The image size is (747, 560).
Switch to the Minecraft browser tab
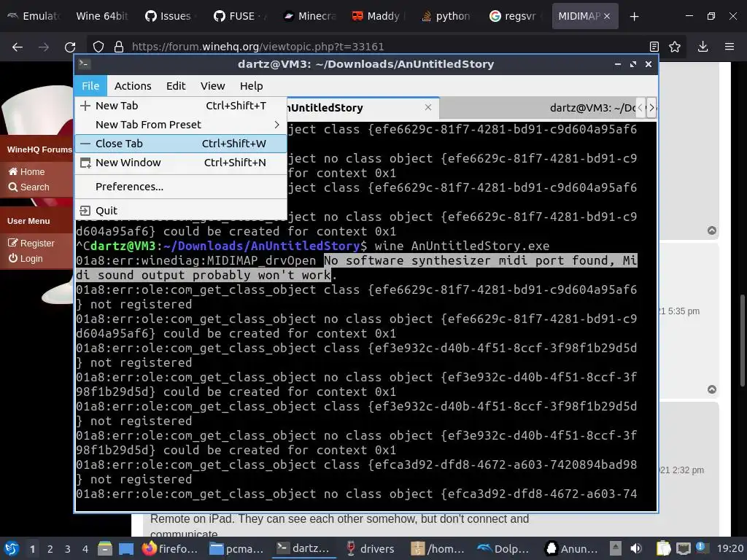pyautogui.click(x=309, y=16)
